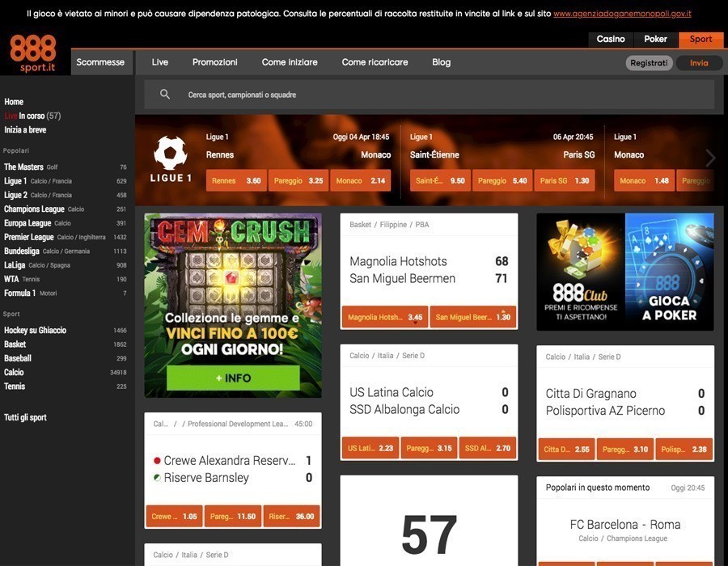Bet on Polisportiva AZ Picerno at 2.38
Viewport: 728px width, 566px height.
click(x=684, y=450)
